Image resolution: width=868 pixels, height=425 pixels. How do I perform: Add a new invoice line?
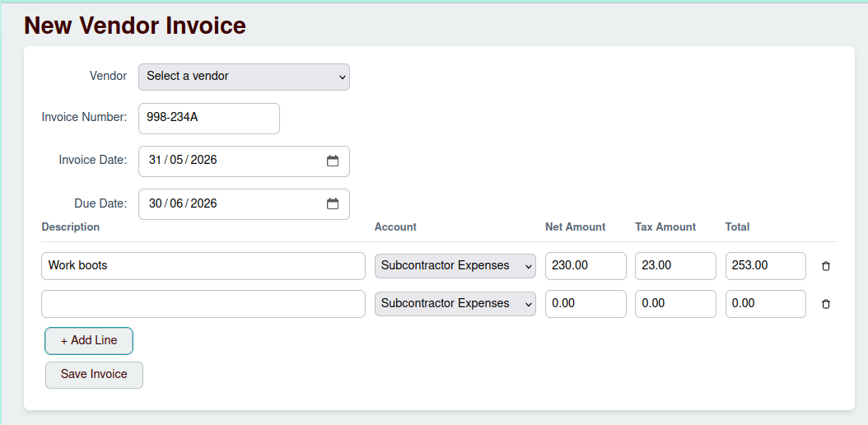(89, 341)
